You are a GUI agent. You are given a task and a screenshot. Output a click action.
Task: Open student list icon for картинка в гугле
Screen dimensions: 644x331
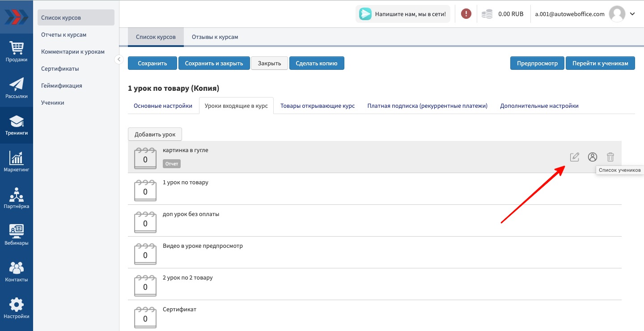point(593,157)
